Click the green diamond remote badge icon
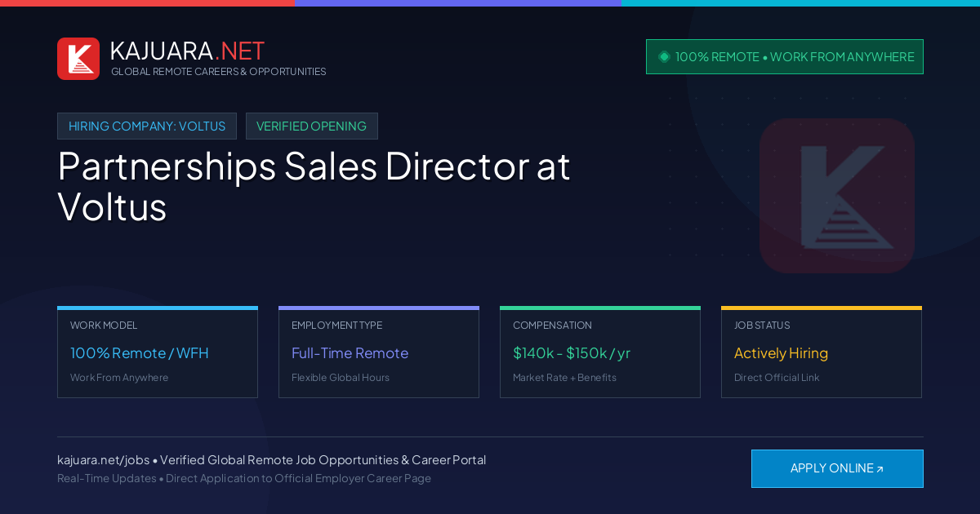 [664, 57]
